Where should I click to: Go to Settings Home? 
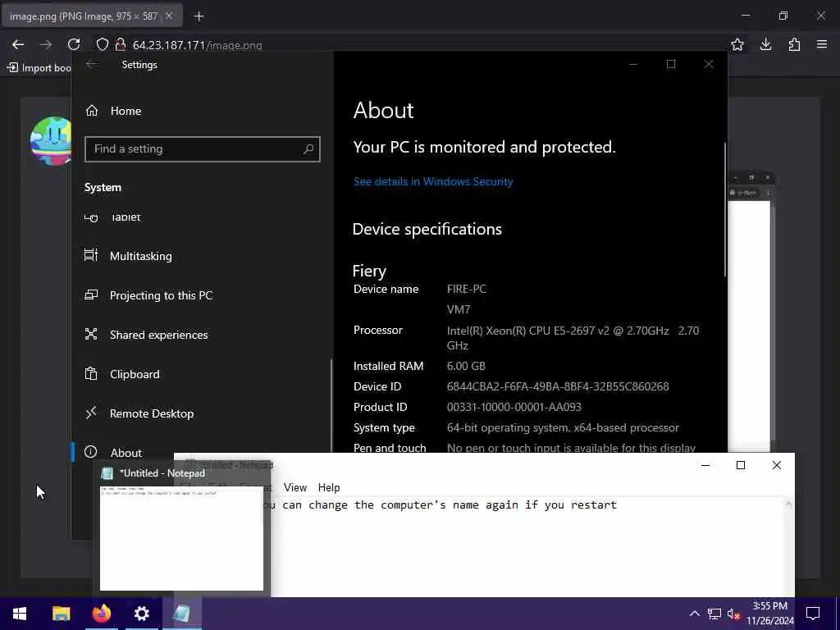113,111
